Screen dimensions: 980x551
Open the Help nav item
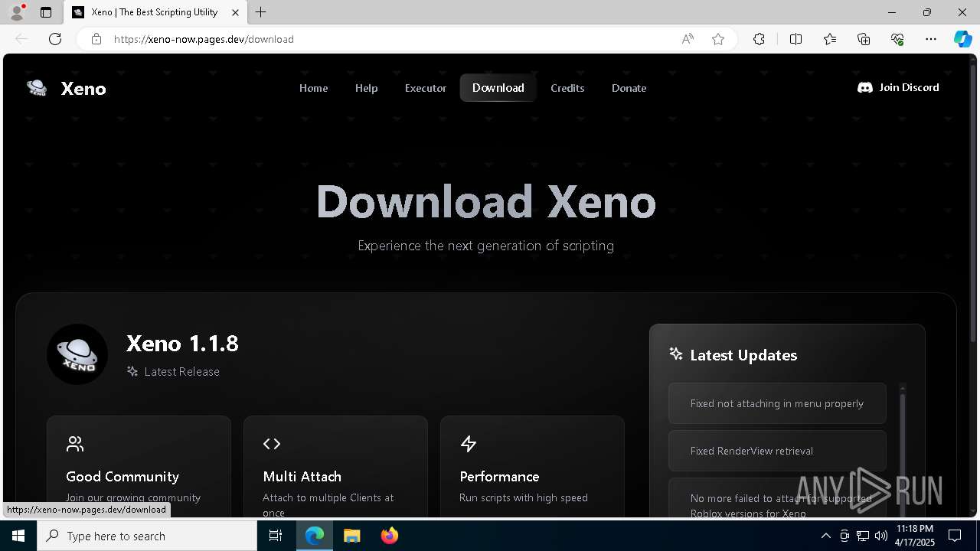pyautogui.click(x=366, y=88)
